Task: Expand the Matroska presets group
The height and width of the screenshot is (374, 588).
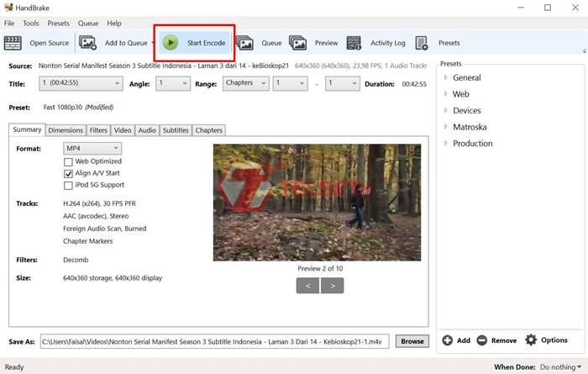Action: coord(447,127)
